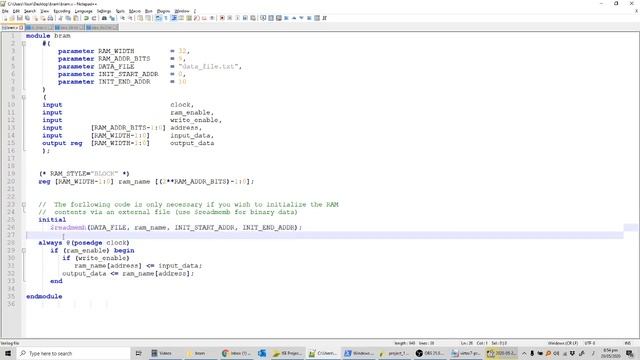Click the macro Playback icon
Viewport: 640px width, 360px height.
click(238, 18)
